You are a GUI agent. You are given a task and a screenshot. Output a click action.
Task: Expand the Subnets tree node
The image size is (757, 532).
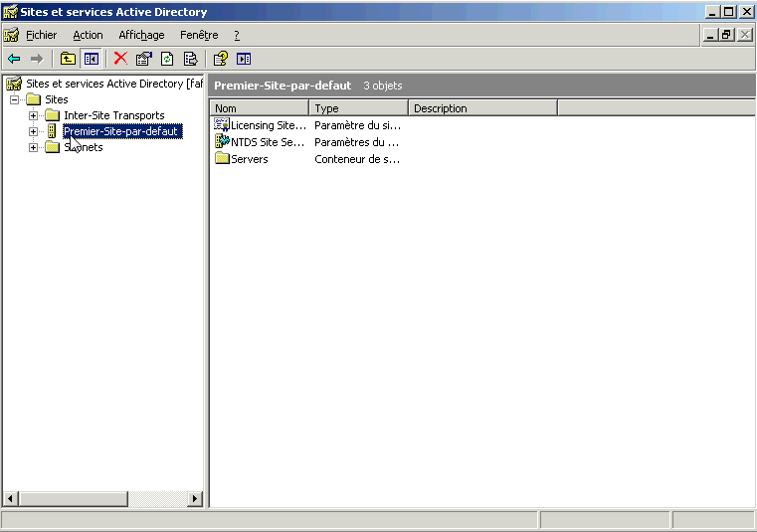pos(33,148)
